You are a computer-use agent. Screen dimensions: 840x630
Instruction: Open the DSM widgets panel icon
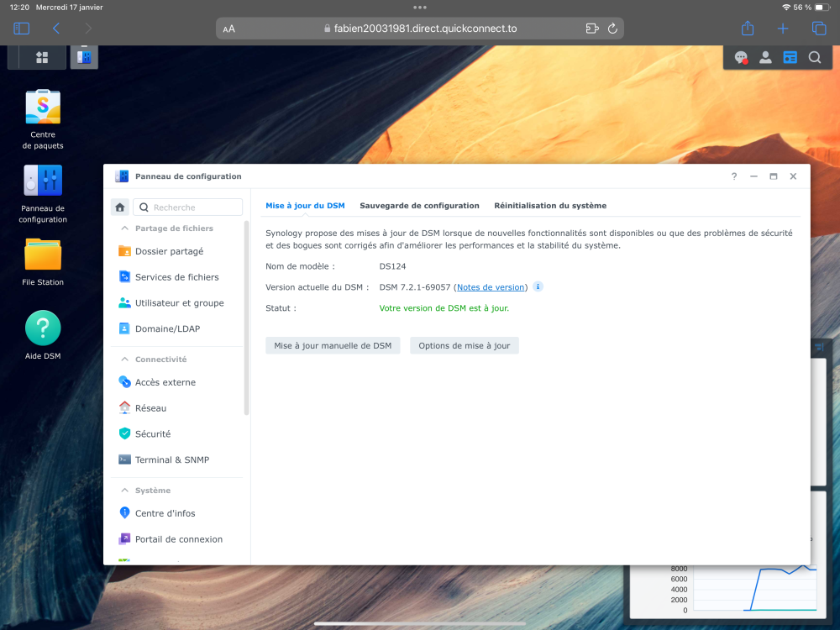[790, 57]
